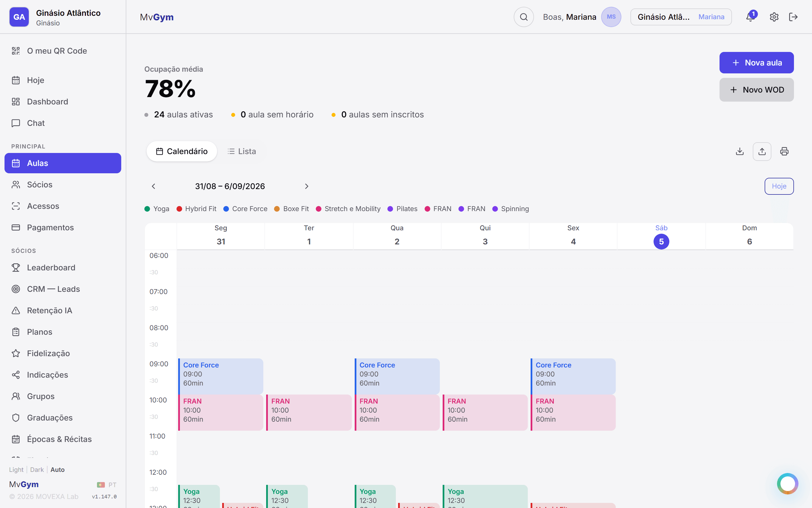The height and width of the screenshot is (508, 812).
Task: Click the Dashboard grid icon
Action: [16, 102]
